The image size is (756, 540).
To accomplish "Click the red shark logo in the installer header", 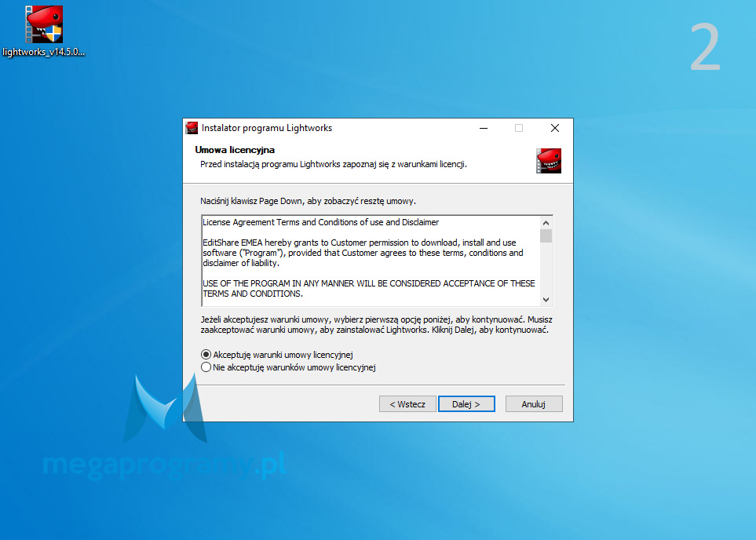I will (549, 161).
